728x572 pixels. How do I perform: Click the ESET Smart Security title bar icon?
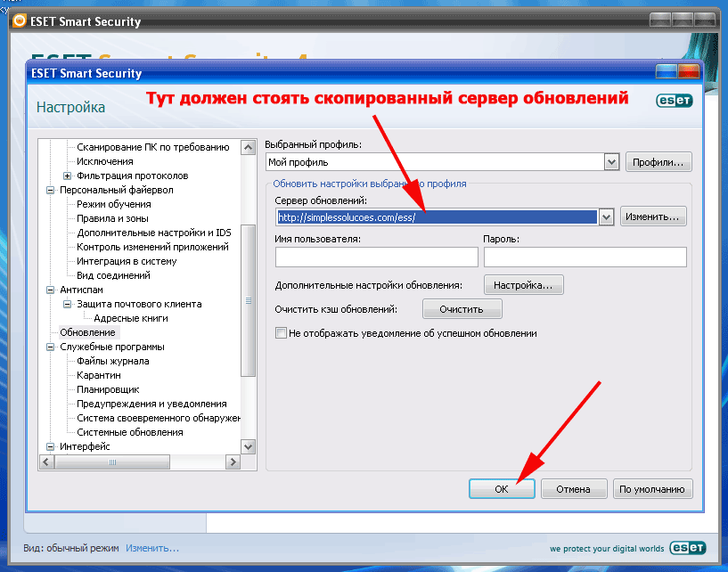pyautogui.click(x=18, y=20)
